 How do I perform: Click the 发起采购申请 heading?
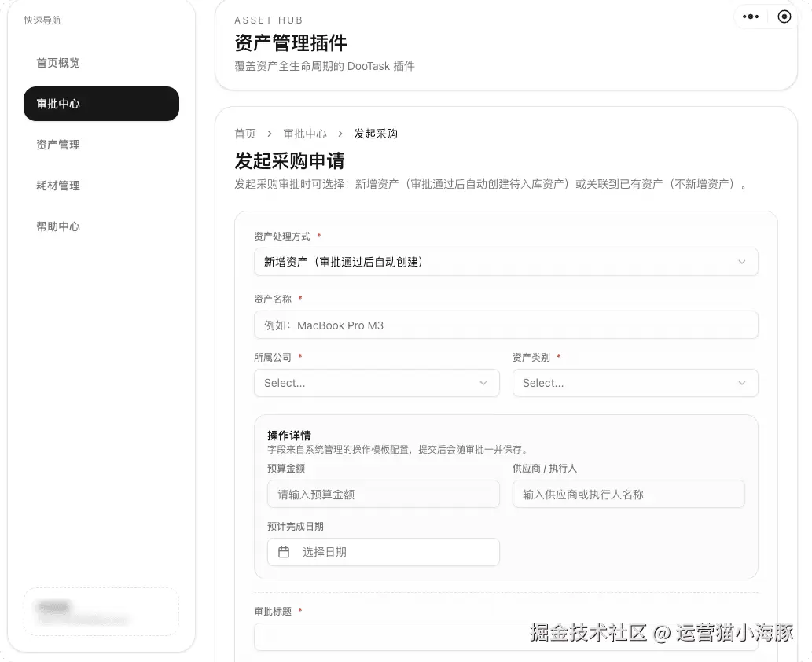point(289,160)
